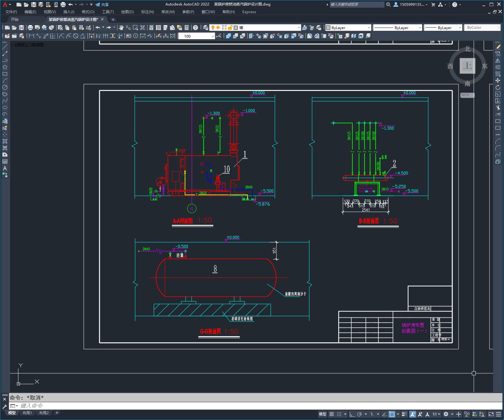Open the 标注(N) menu

(147, 12)
